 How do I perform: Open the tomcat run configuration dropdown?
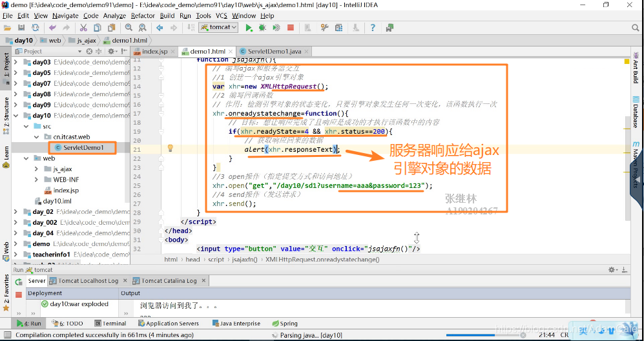[218, 28]
